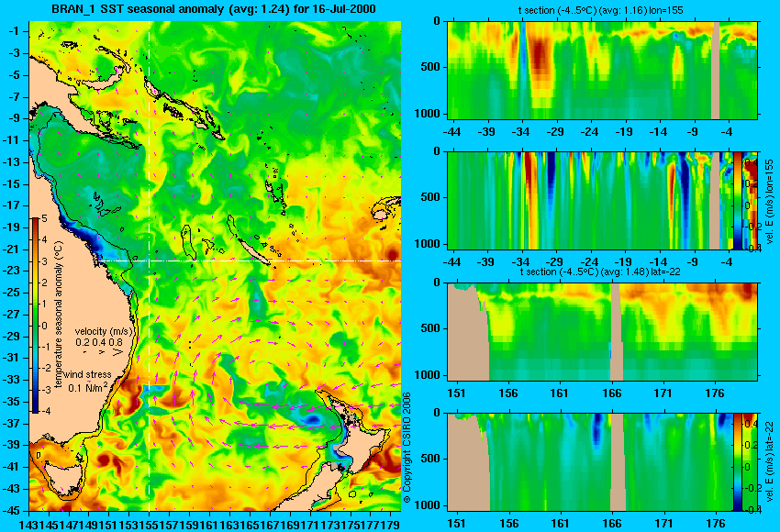Click the white dash-dot horizontal lat=-22 line

pos(249,260)
